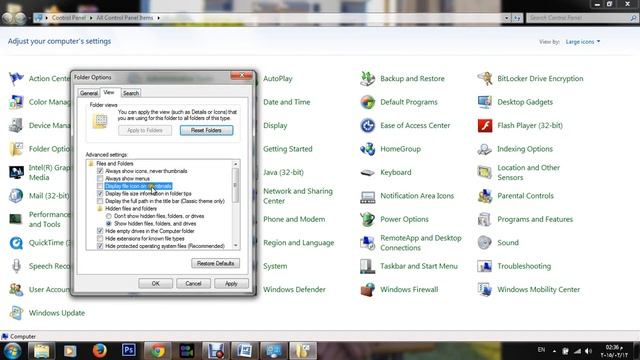This screenshot has height=360, width=640.
Task: Click the Network and Sharing Center link
Action: (x=298, y=196)
